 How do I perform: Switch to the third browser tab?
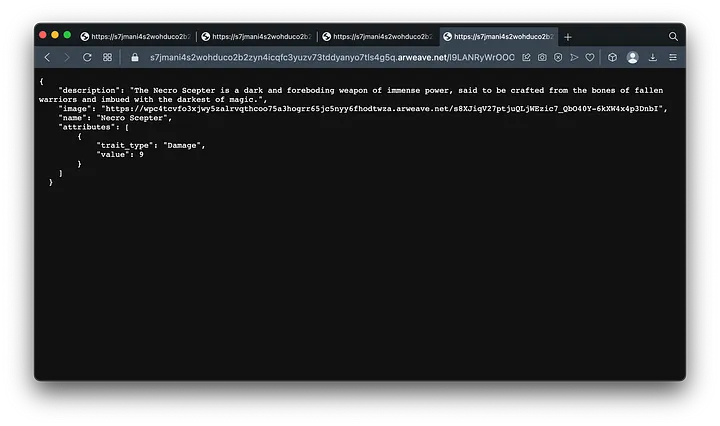pos(377,36)
